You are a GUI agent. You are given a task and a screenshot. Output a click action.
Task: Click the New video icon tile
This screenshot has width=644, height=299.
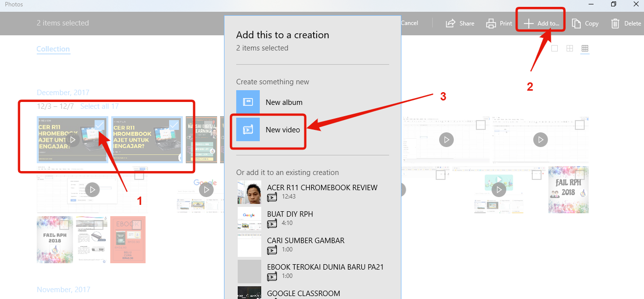point(248,129)
